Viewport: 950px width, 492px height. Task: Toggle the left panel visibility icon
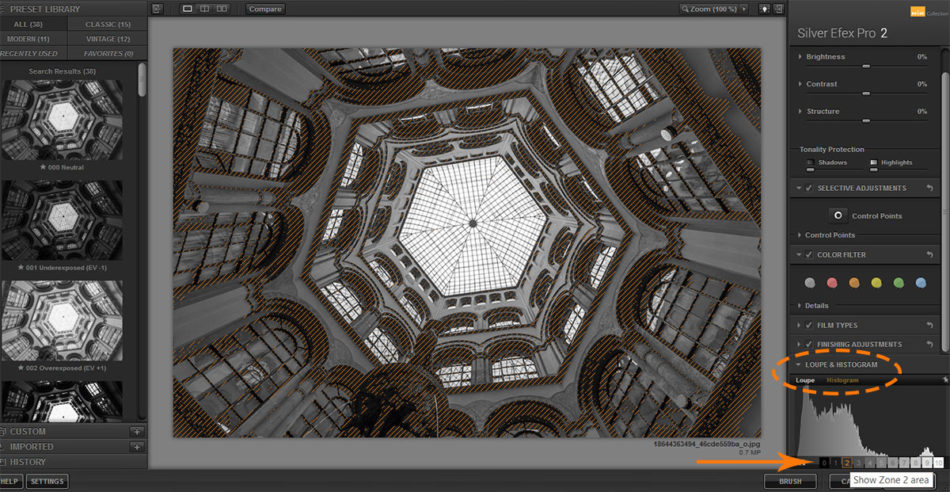(156, 9)
